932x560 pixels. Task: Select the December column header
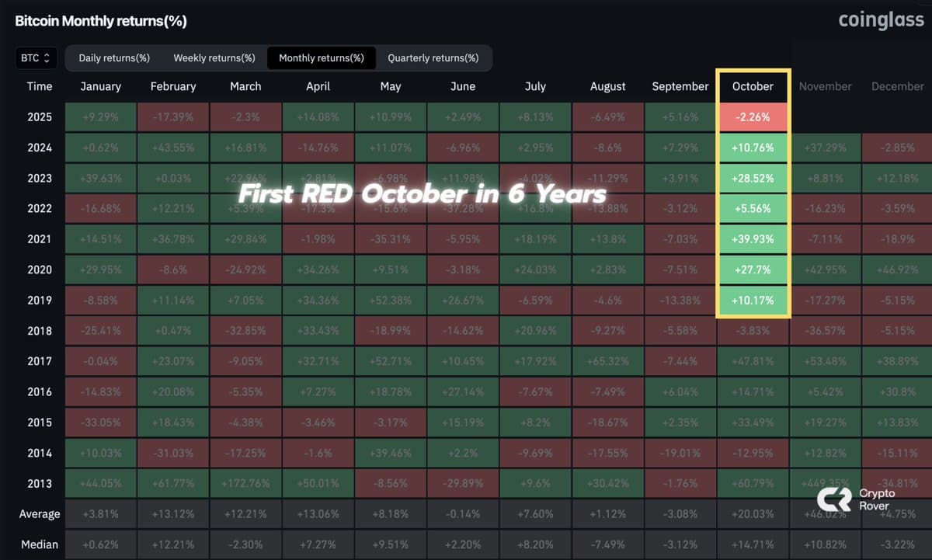tap(897, 86)
